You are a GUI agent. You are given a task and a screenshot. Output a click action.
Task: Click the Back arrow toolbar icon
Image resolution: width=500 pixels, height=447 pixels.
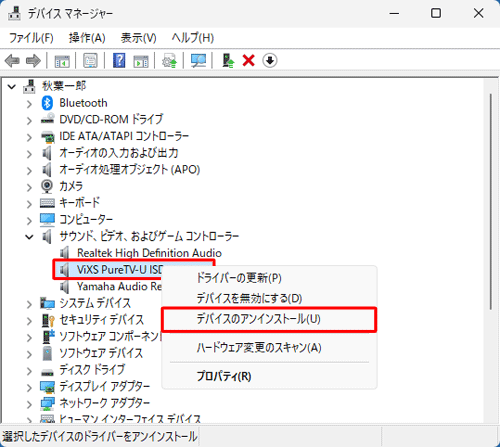12,61
